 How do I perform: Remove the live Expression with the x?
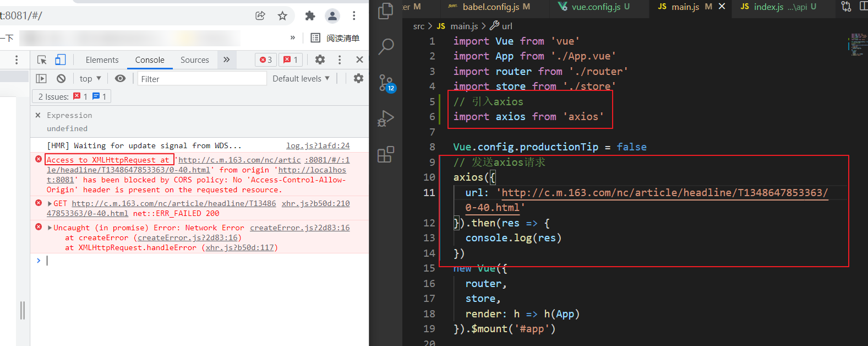[x=38, y=115]
